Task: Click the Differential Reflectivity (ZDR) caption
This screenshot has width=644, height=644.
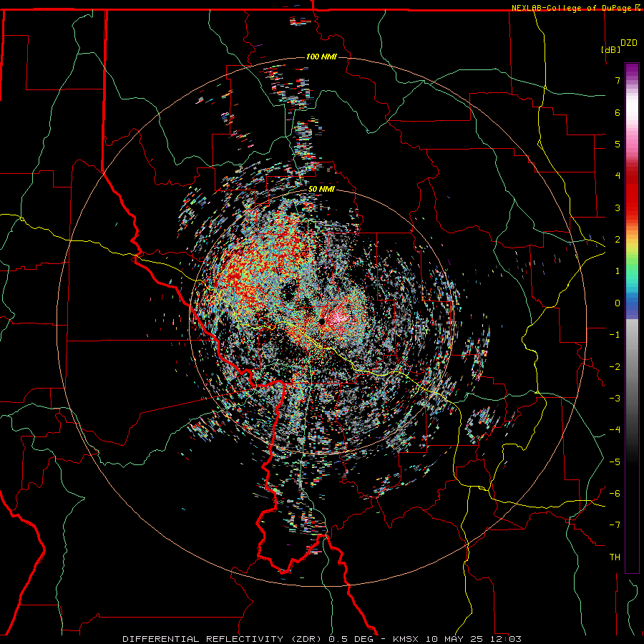Action: pos(223,639)
